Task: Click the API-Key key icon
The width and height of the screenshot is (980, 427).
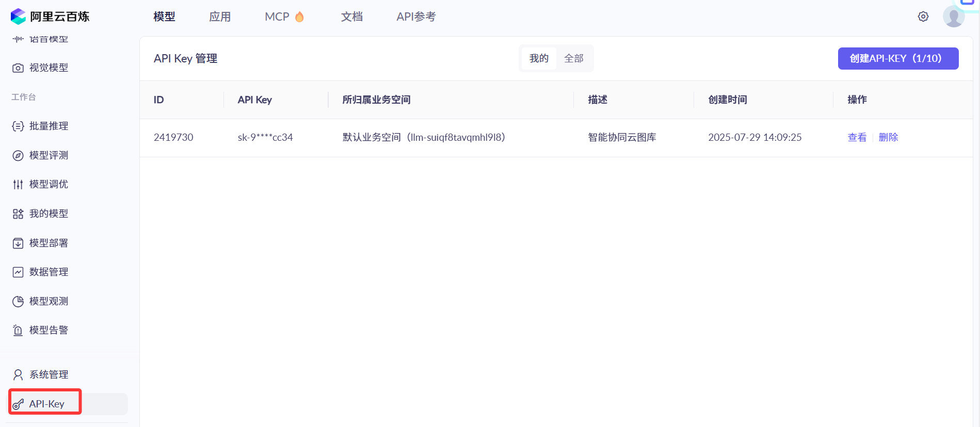Action: 18,404
